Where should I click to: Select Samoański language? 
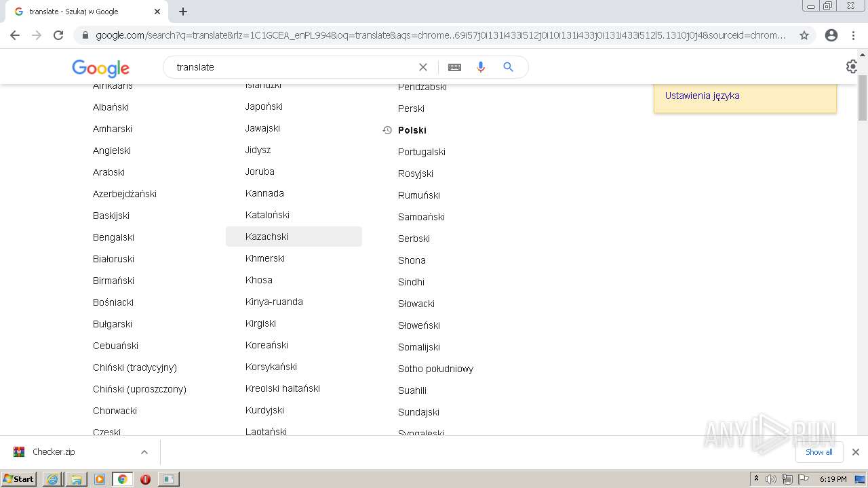[x=421, y=217]
